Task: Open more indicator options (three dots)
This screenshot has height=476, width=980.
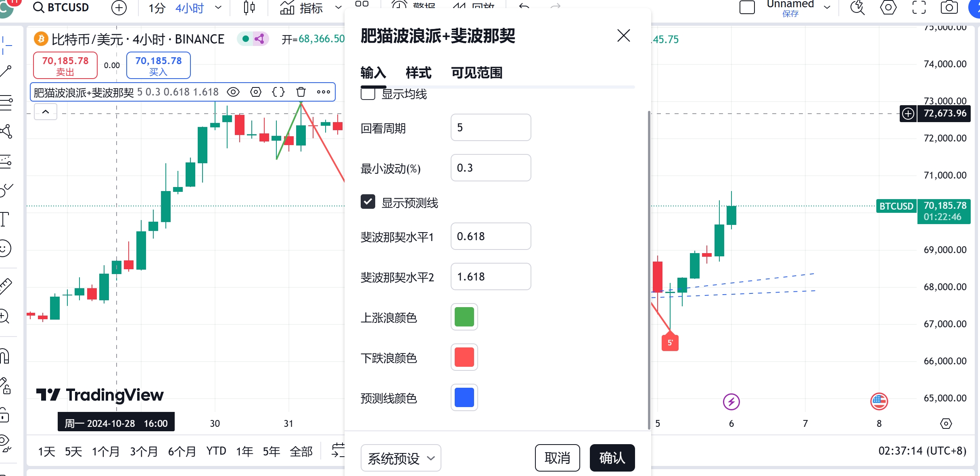Action: click(324, 92)
